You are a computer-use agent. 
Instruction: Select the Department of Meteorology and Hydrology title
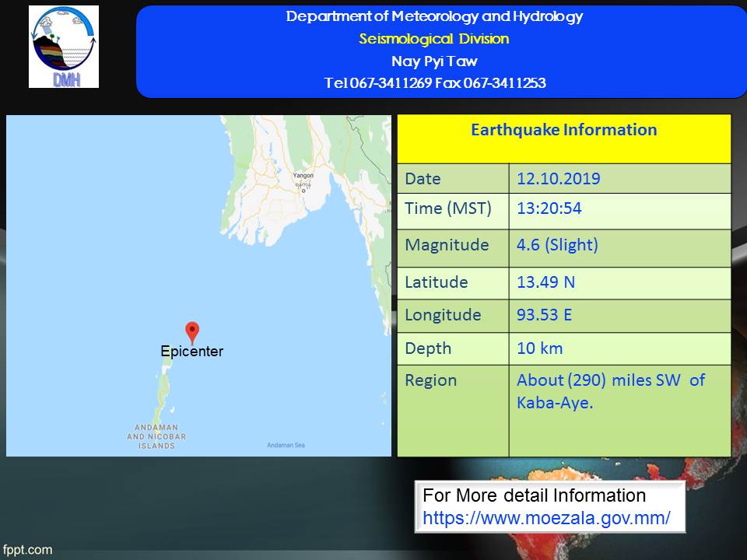[x=434, y=17]
